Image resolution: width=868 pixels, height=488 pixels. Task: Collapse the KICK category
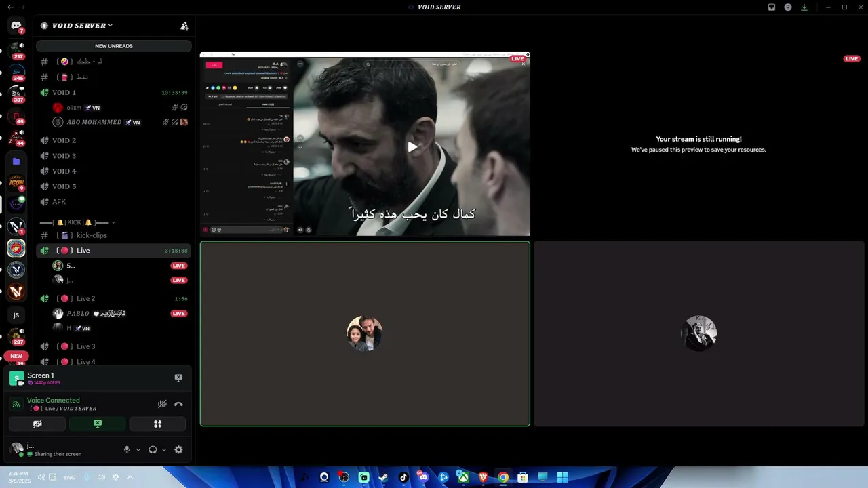point(78,222)
